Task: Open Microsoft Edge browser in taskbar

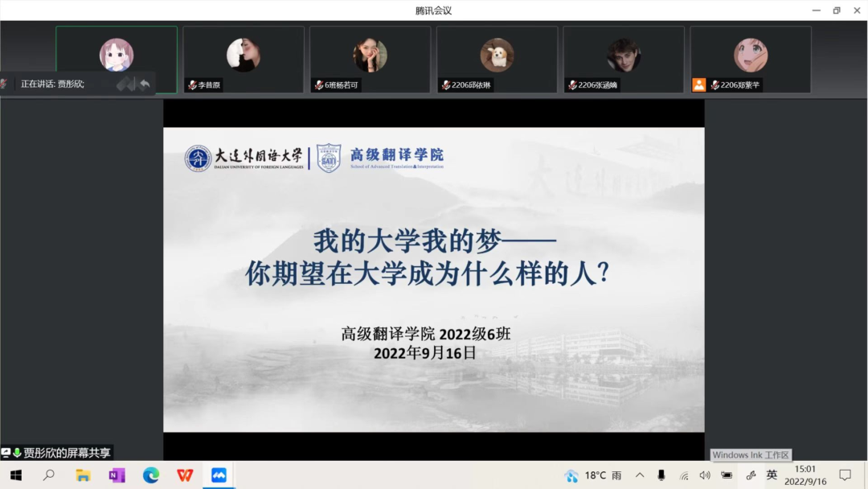Action: pos(151,475)
